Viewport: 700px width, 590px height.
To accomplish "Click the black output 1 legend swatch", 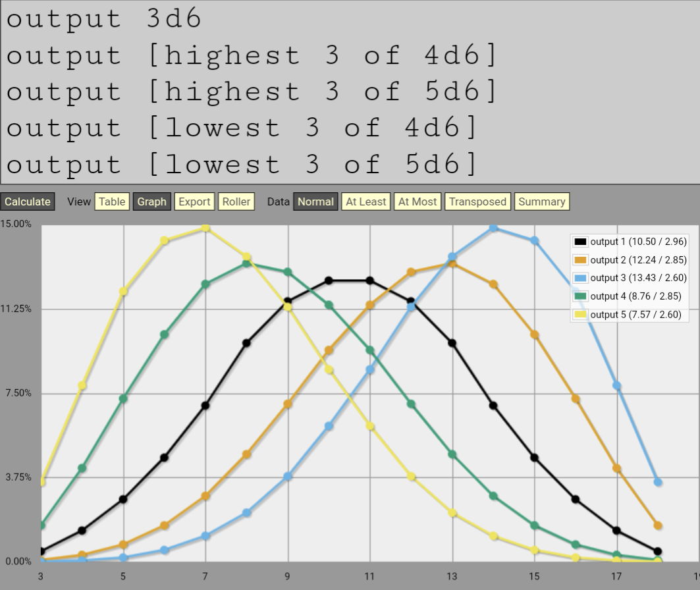I will coord(580,242).
